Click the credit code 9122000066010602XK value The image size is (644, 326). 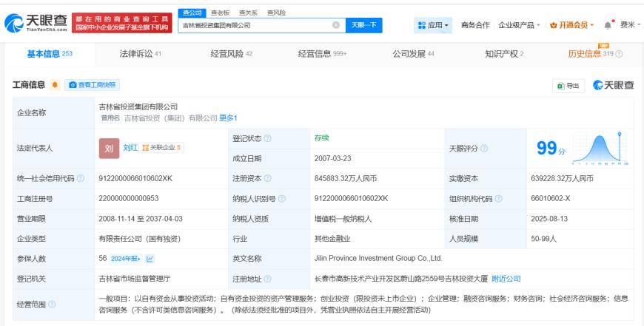click(x=135, y=178)
